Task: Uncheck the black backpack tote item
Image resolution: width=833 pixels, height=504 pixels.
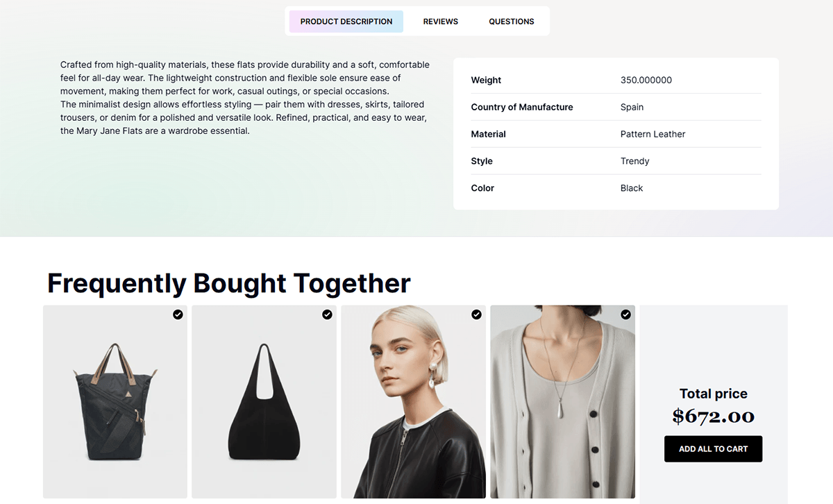Action: [178, 314]
